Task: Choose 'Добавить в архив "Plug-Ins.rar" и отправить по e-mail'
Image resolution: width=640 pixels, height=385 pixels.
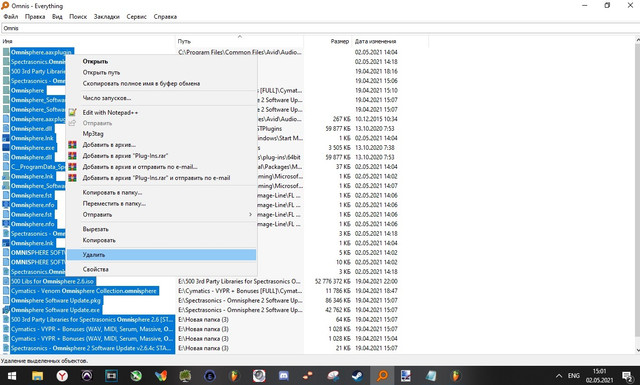Action: click(x=156, y=178)
